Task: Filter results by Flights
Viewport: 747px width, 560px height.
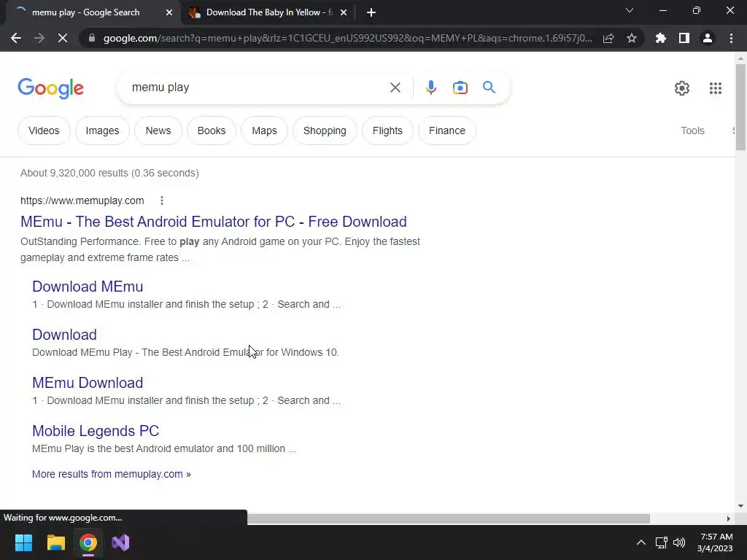Action: coord(387,131)
